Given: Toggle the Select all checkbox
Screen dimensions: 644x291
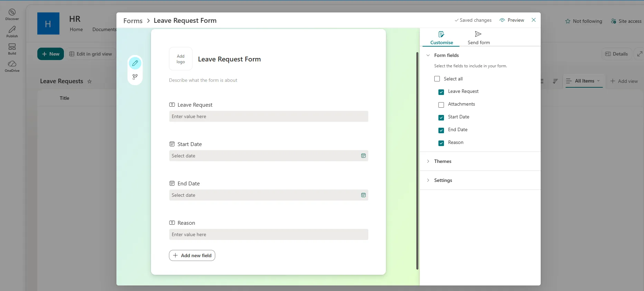Looking at the screenshot, I should [437, 79].
